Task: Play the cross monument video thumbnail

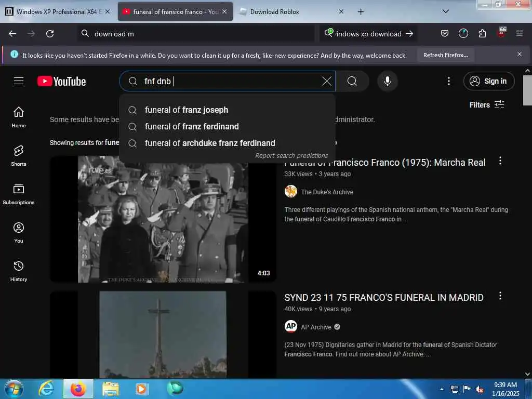Action: click(163, 335)
